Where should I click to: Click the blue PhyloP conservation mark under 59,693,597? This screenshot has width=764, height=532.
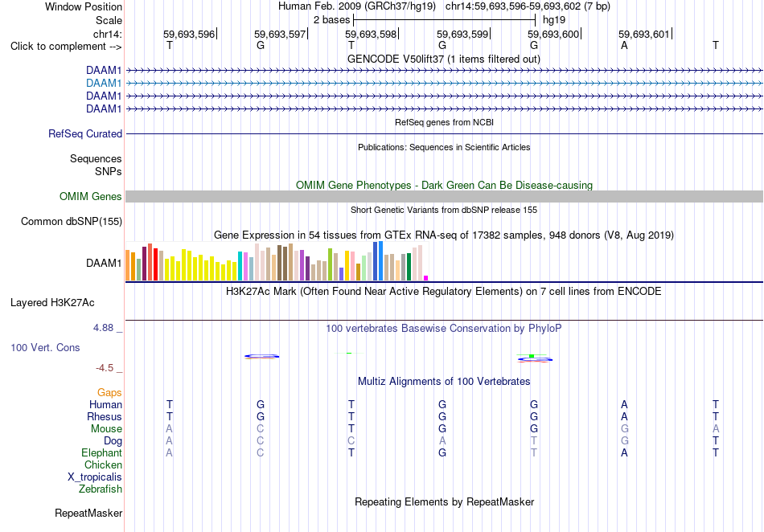261,356
